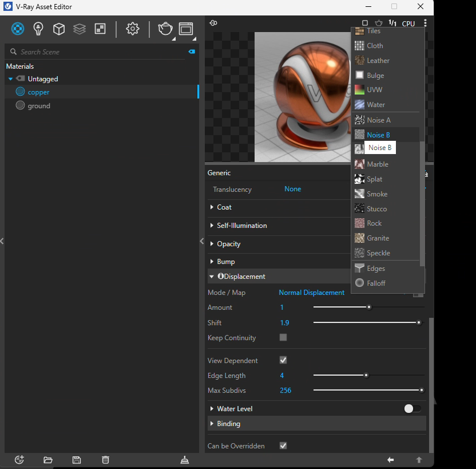This screenshot has height=469, width=476.
Task: Click the preview swatch options icon above preview
Action: pyautogui.click(x=213, y=23)
